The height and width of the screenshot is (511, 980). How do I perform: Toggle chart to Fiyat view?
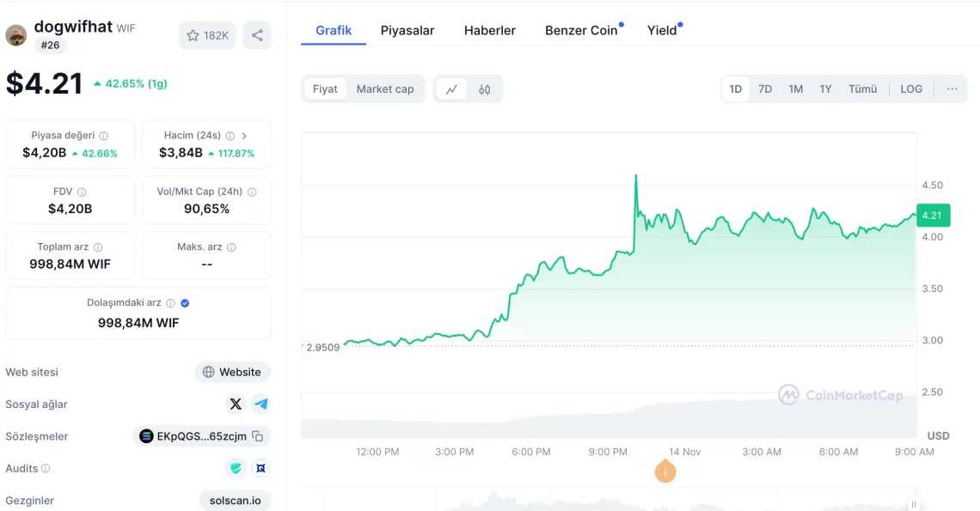325,89
